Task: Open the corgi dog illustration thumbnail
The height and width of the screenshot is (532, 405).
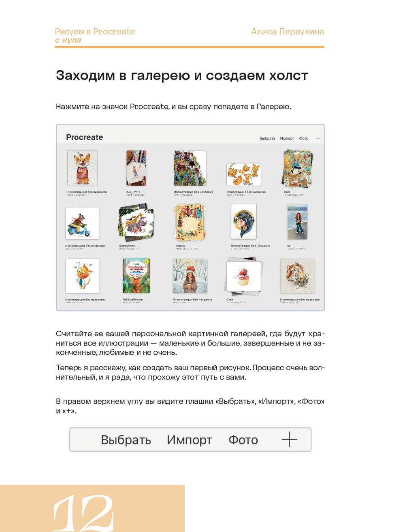Action: point(83,168)
